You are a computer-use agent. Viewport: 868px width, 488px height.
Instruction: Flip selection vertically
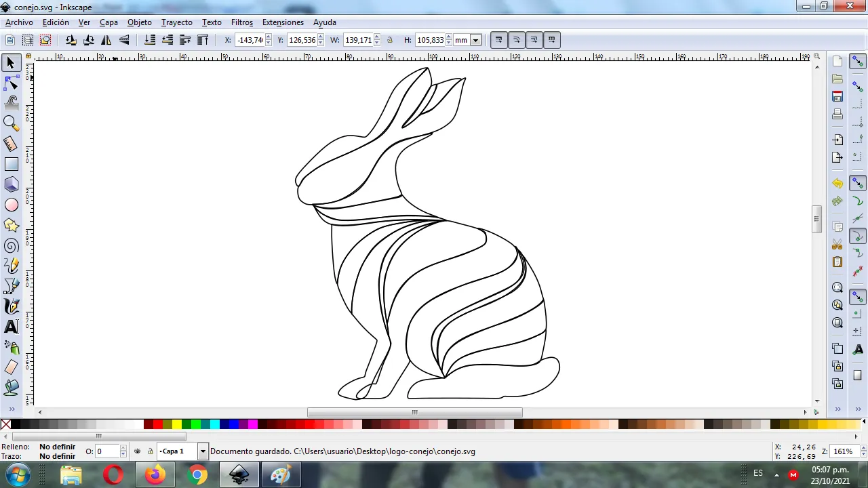pyautogui.click(x=124, y=40)
